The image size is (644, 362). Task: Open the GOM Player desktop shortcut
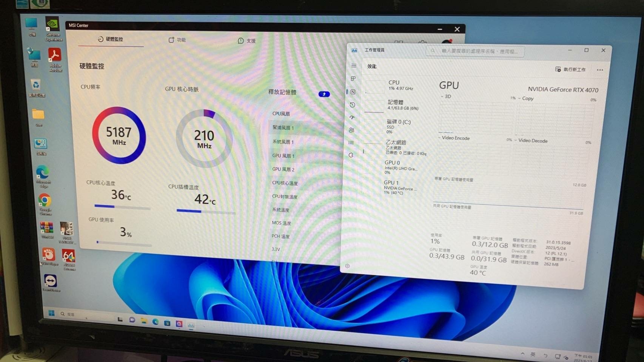click(49, 257)
